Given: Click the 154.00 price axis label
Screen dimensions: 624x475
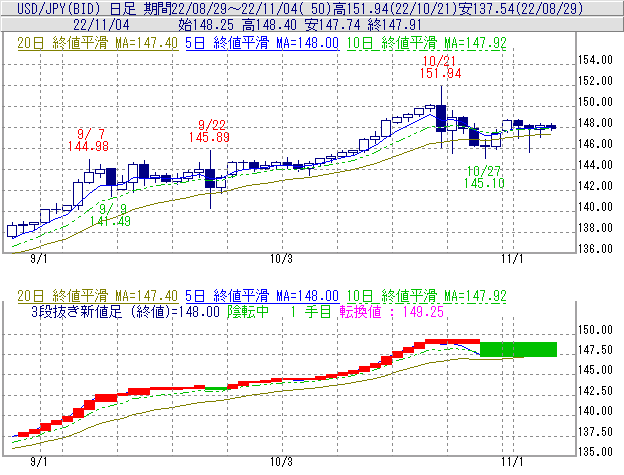Looking at the screenshot, I should [595, 60].
